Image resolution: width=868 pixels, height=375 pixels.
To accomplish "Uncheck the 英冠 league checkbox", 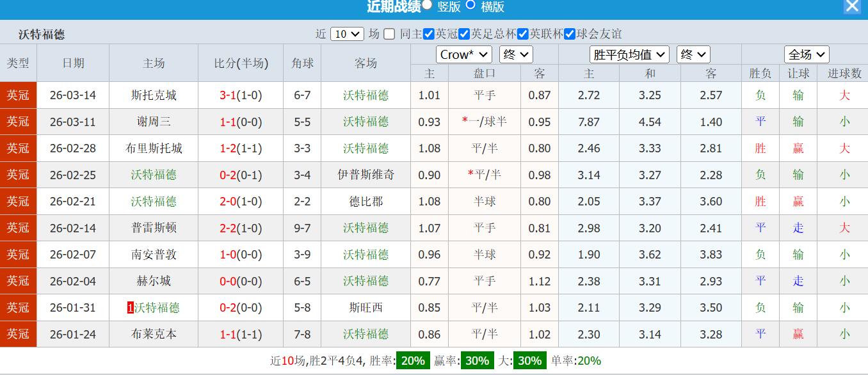I will [428, 34].
